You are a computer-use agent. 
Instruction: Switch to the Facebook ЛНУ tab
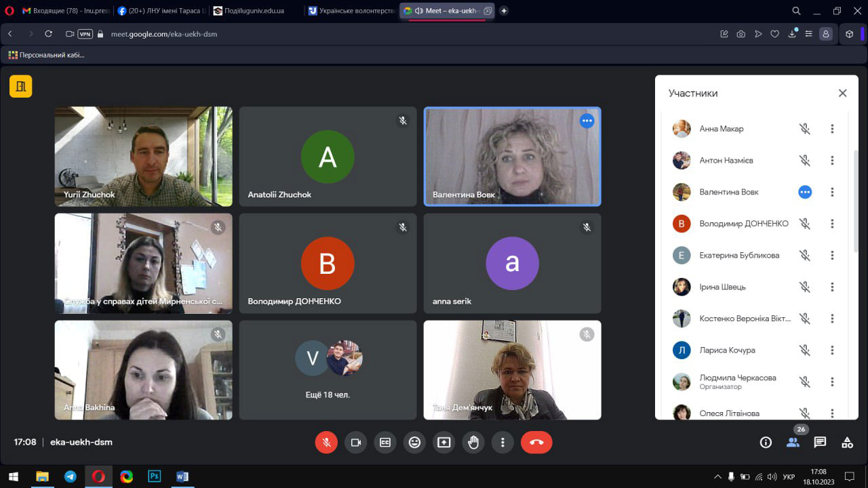(x=161, y=11)
